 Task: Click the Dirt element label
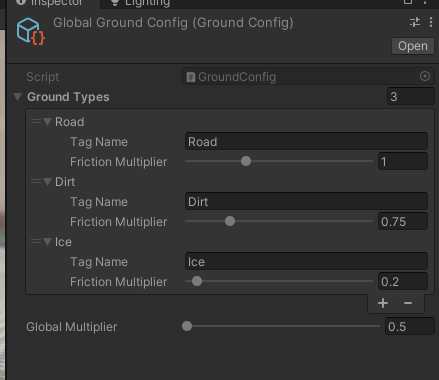(x=65, y=182)
